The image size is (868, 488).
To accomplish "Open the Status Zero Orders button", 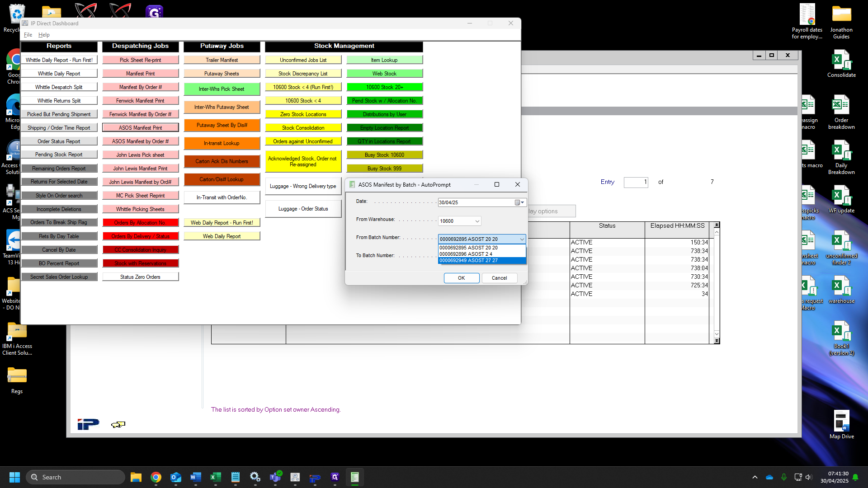I will [140, 277].
